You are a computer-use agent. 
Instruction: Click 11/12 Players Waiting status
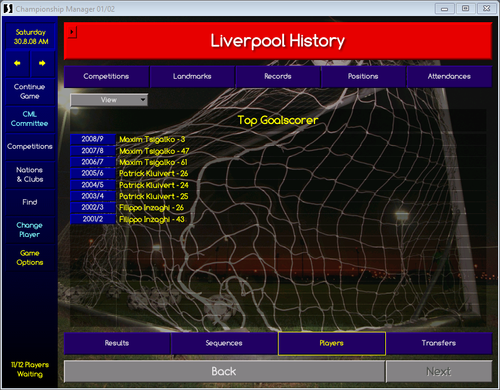point(30,369)
